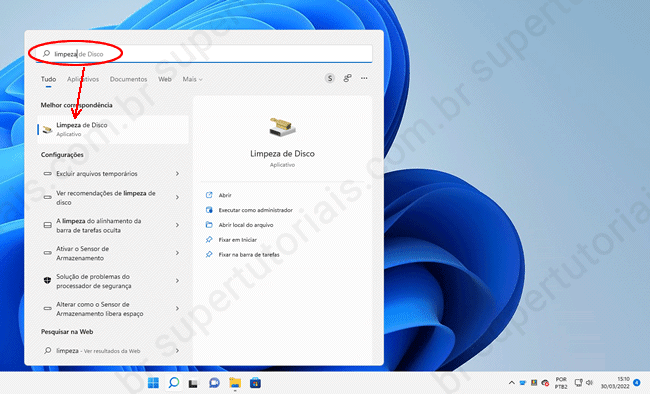
Task: Click the folder icon for Abrir local
Action: point(209,225)
